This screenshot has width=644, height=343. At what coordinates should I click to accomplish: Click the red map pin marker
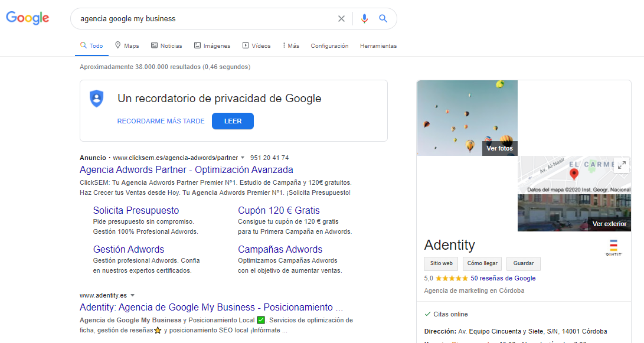pyautogui.click(x=574, y=174)
